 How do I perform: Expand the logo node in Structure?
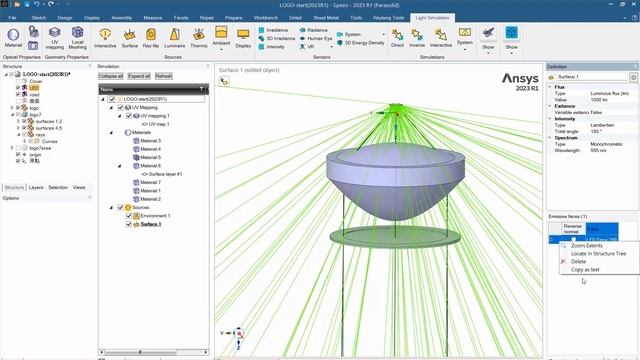(12, 108)
